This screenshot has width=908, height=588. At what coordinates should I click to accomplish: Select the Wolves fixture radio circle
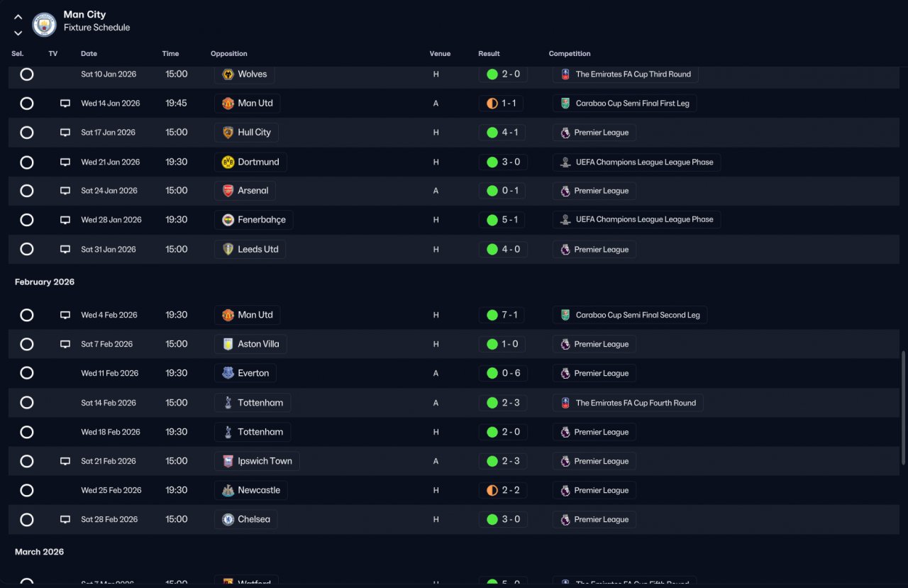(x=27, y=74)
